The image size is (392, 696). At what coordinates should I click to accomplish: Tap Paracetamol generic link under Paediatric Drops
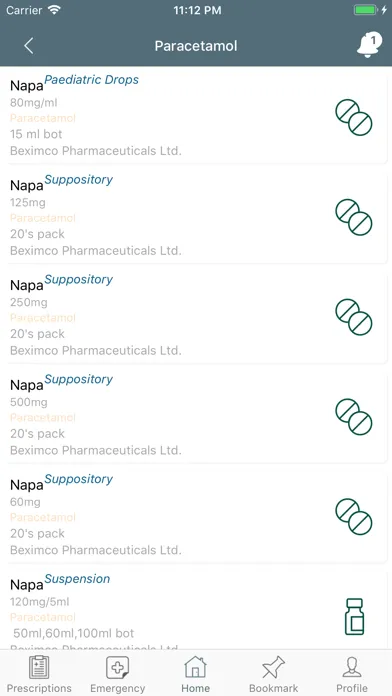(43, 118)
